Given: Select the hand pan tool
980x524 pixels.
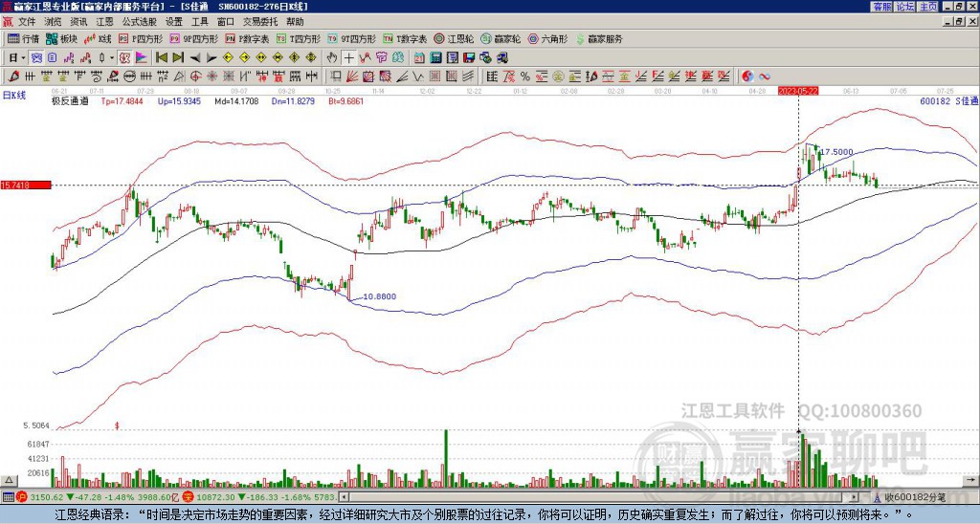Looking at the screenshot, I should pyautogui.click(x=332, y=58).
